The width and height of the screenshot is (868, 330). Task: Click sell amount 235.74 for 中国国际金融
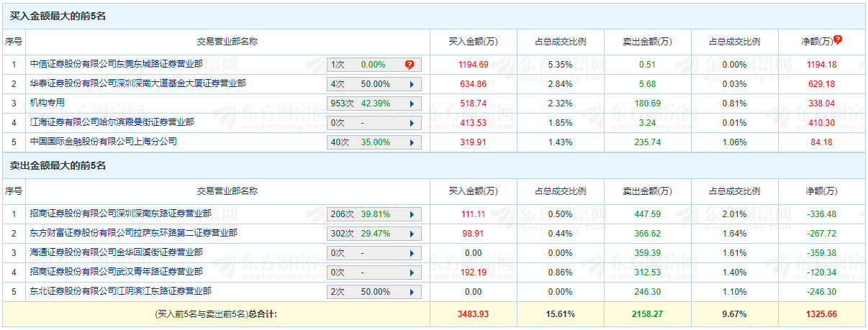pos(647,142)
